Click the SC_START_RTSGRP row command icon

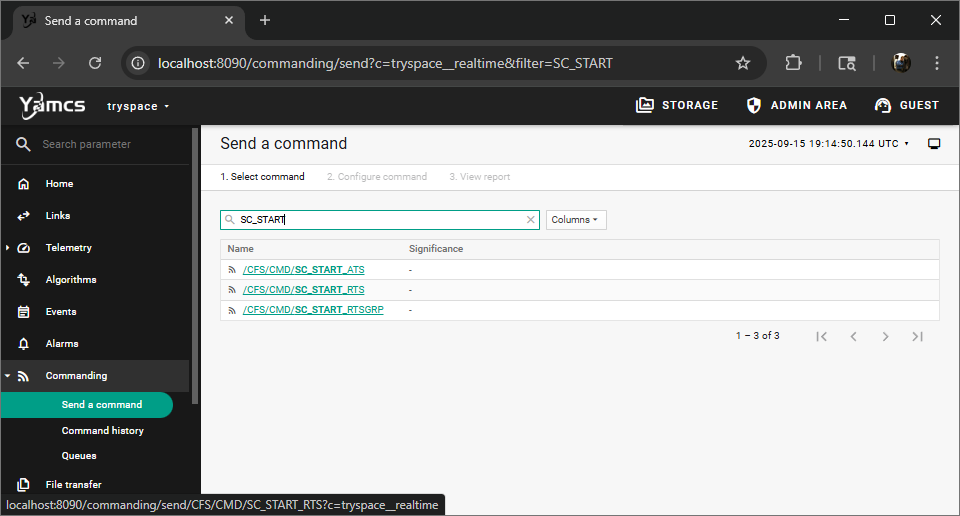tap(231, 310)
